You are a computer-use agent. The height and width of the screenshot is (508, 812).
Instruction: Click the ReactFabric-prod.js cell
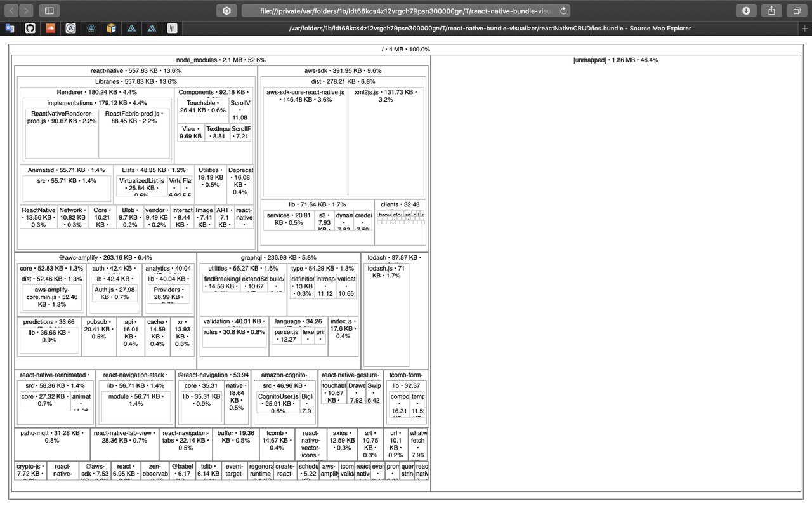click(134, 133)
